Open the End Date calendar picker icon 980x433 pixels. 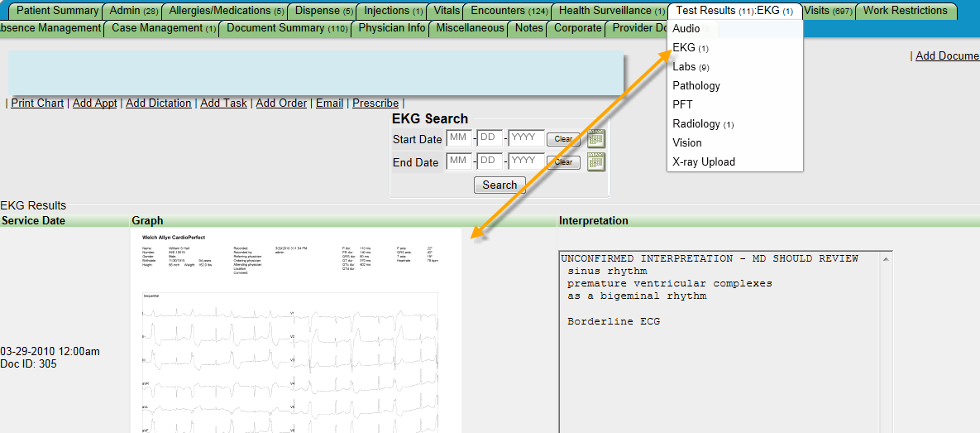[596, 162]
